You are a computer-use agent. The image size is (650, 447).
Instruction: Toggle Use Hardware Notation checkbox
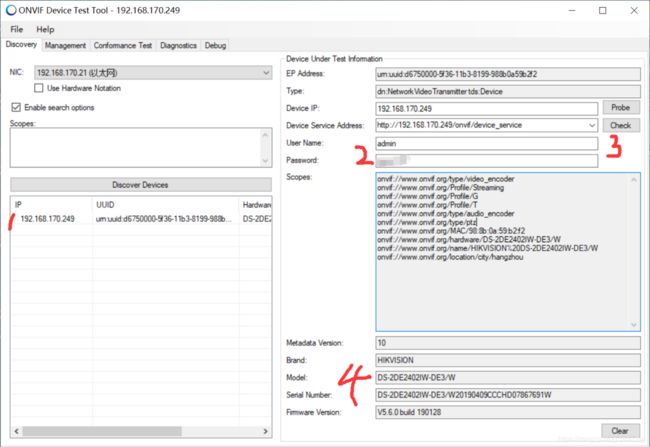[x=39, y=88]
